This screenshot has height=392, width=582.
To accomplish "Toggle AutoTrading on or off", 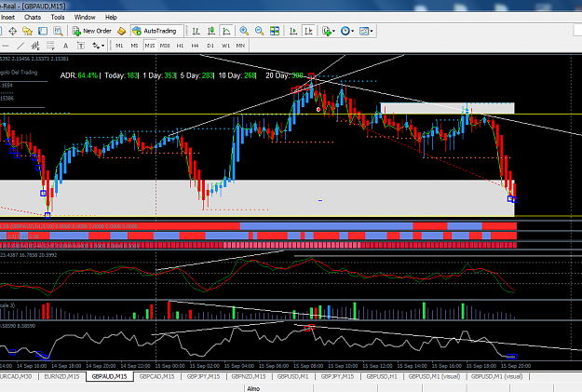I will click(x=155, y=31).
